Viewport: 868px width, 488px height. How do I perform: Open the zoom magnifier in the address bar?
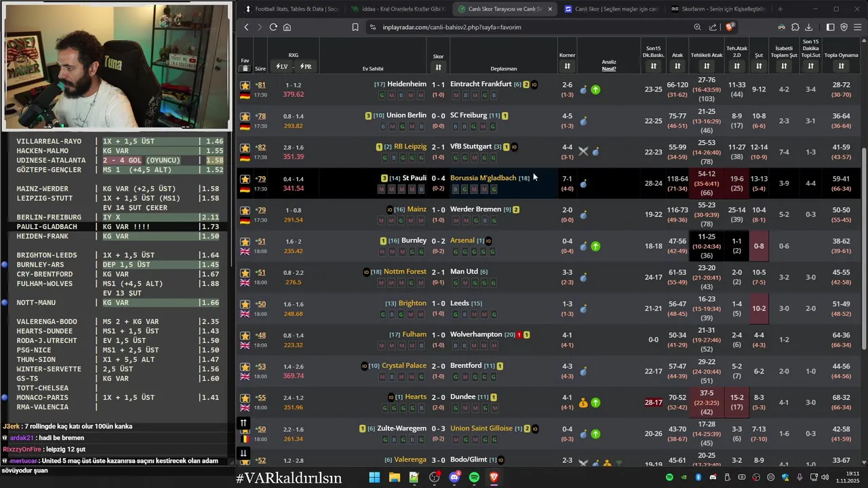(697, 27)
